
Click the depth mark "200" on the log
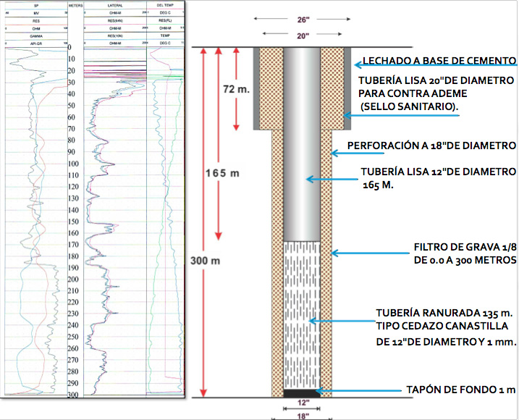(x=73, y=280)
